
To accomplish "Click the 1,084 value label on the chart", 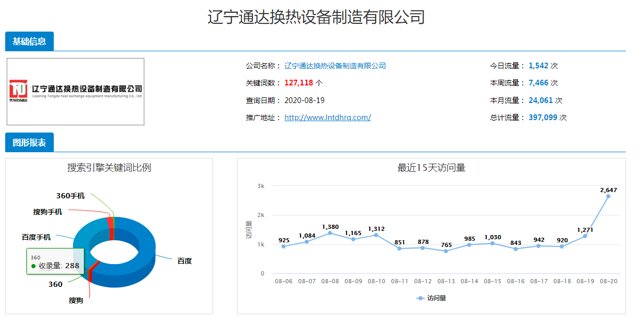I will point(307,236).
